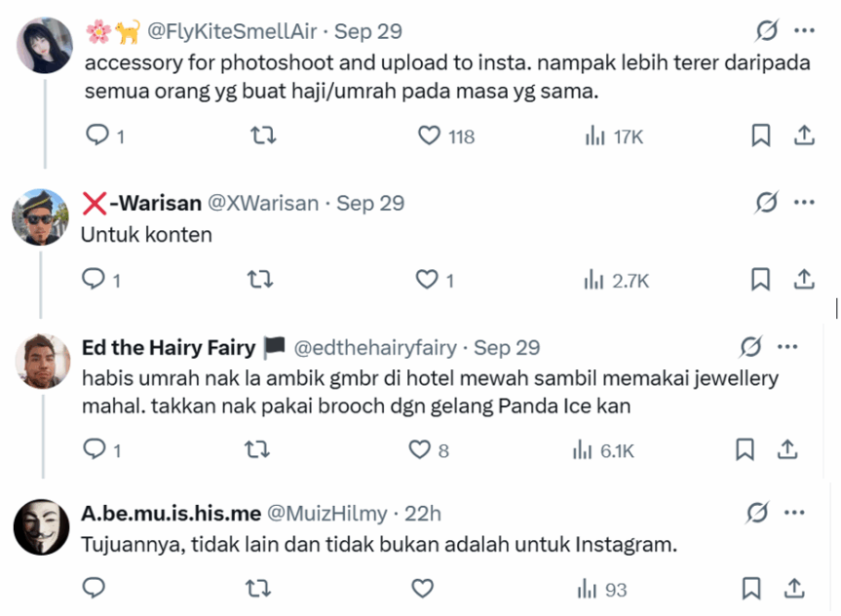Open X-Warisan's profile name link

click(x=142, y=203)
